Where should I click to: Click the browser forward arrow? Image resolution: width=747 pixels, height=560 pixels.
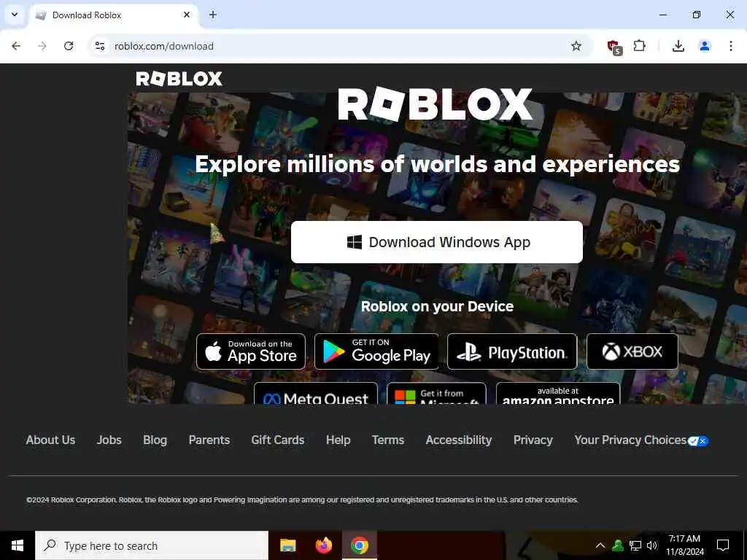[x=42, y=46]
